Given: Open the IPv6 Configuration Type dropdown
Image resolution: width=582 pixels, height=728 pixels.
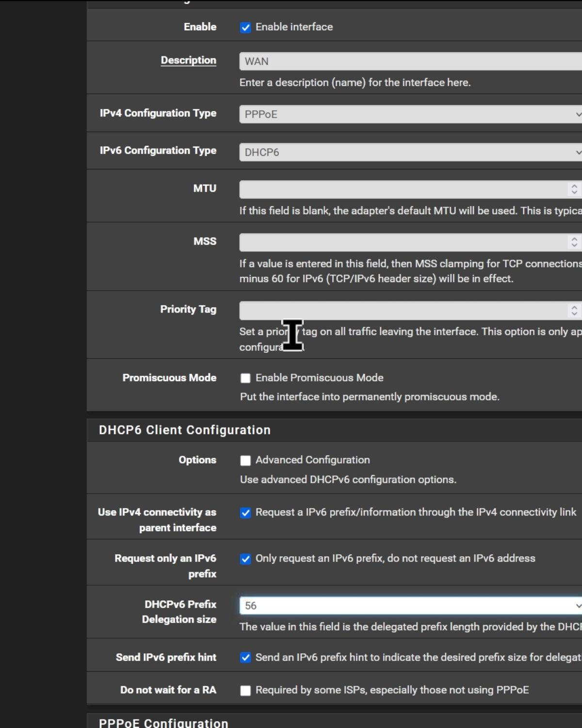Looking at the screenshot, I should point(410,152).
